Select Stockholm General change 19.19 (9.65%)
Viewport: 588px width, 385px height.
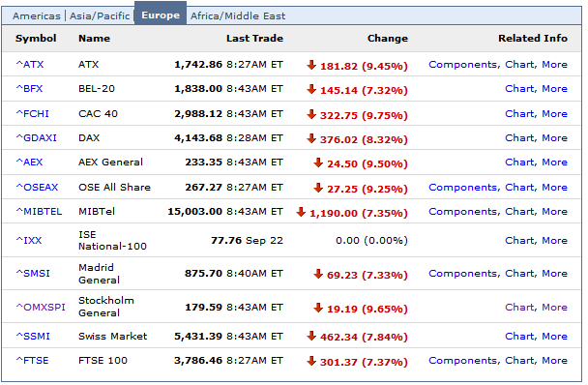tap(367, 309)
